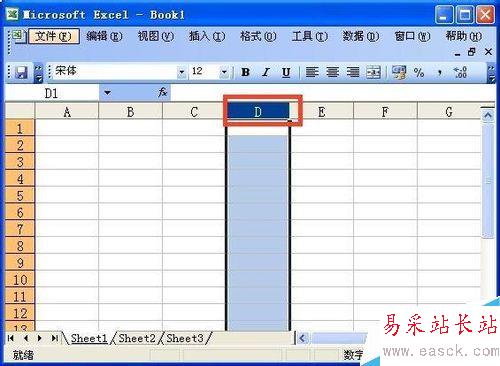Go to last sheet tab arrow
500x366 pixels.
pos(54,338)
